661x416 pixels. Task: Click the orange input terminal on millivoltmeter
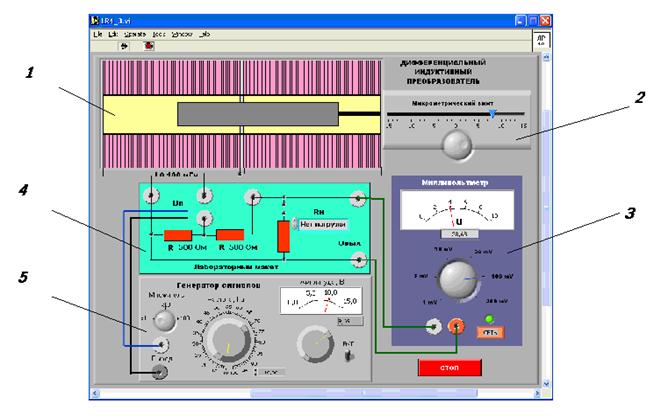point(456,326)
